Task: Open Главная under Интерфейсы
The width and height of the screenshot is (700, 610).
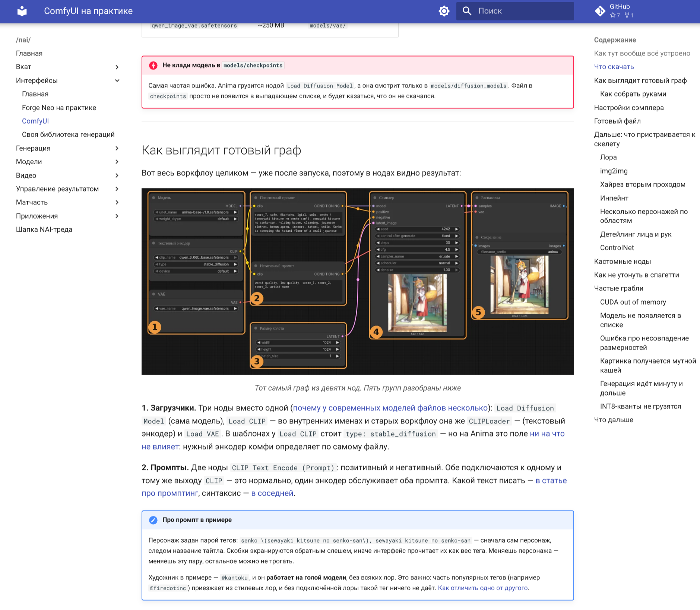Action: (35, 94)
